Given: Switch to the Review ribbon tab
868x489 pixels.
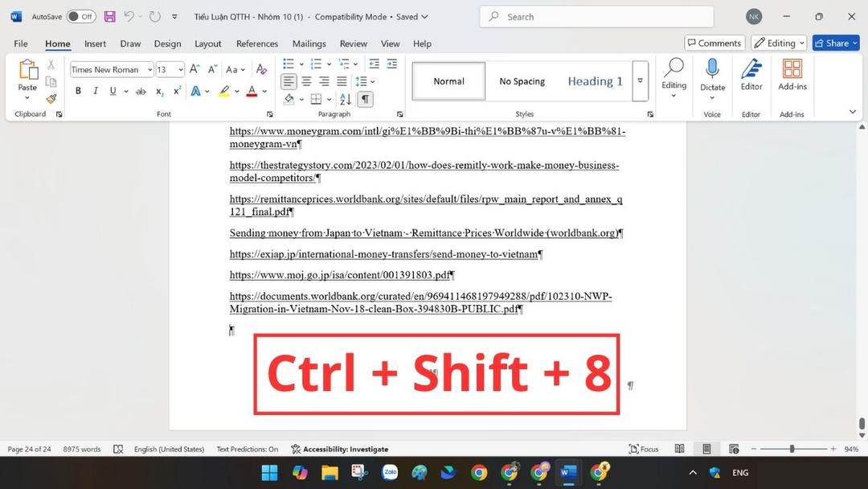Looking at the screenshot, I should click(352, 43).
